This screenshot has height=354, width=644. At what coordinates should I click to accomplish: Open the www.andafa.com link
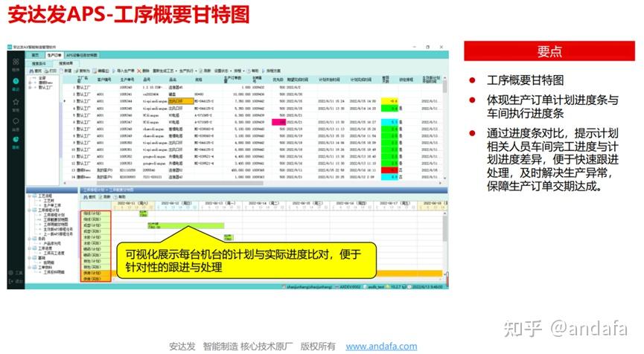coord(381,347)
